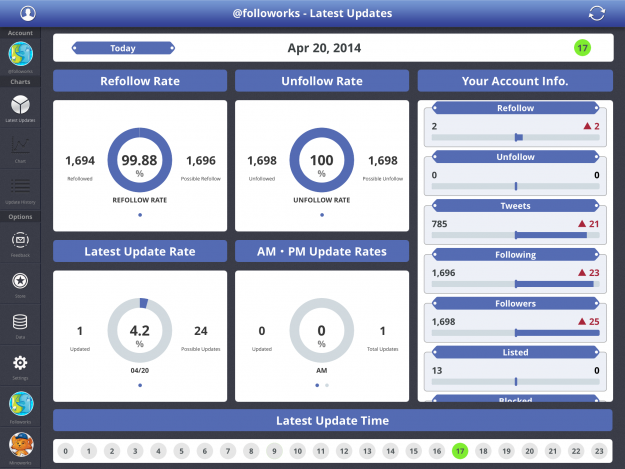Open the Followers tab in Account Info

tap(515, 303)
